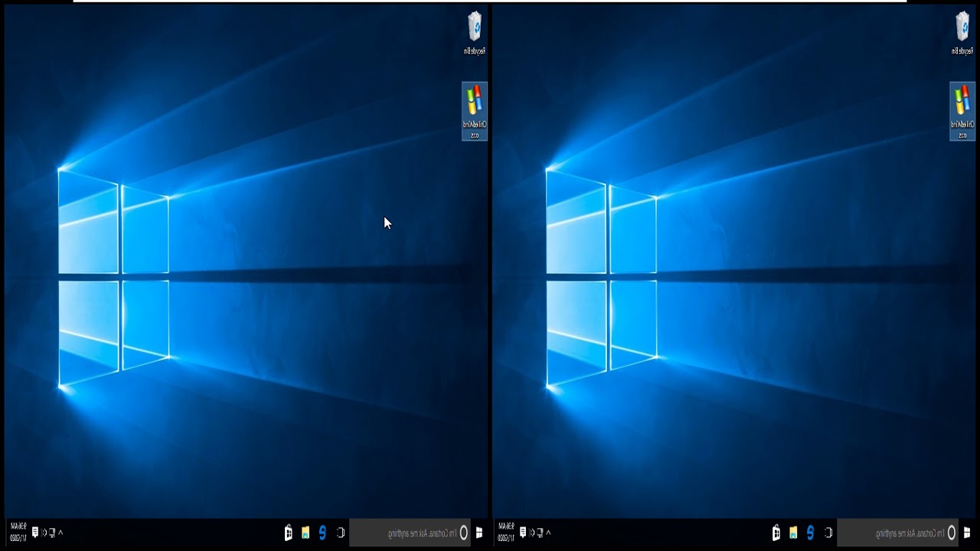This screenshot has width=980, height=551.
Task: Launch Microsoft Edge from the left desktop taskbar
Action: click(322, 533)
